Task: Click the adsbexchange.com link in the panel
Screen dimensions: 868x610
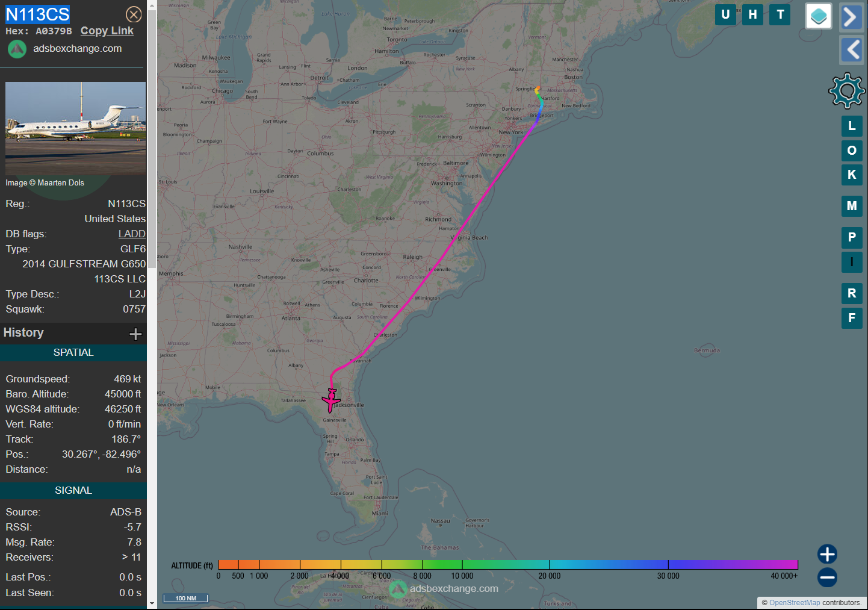Action: click(78, 49)
